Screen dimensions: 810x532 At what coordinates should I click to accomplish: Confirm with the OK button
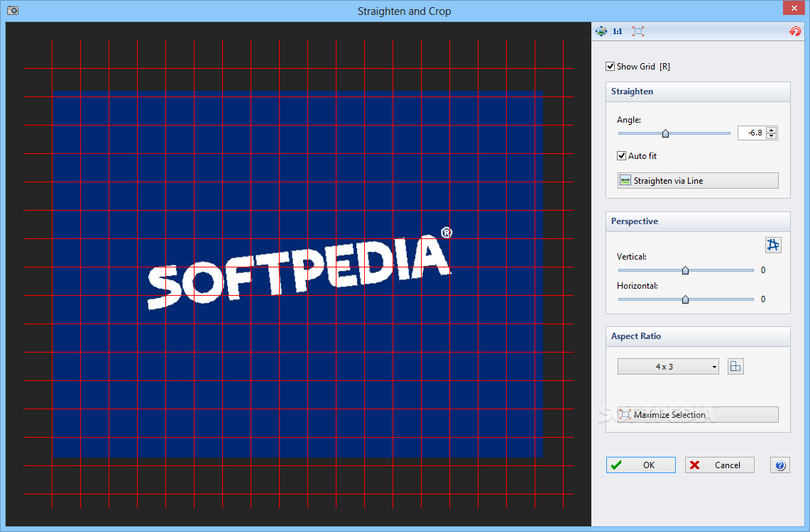[x=640, y=465]
